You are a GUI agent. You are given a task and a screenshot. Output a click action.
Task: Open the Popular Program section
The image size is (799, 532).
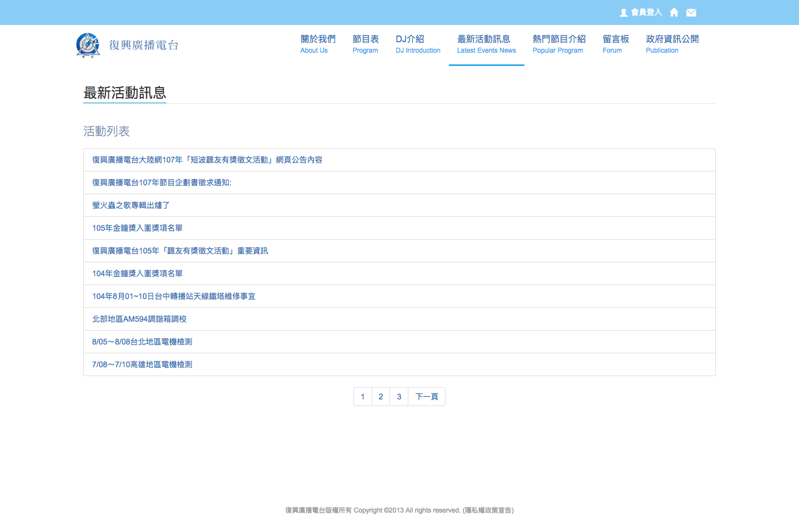coord(559,44)
